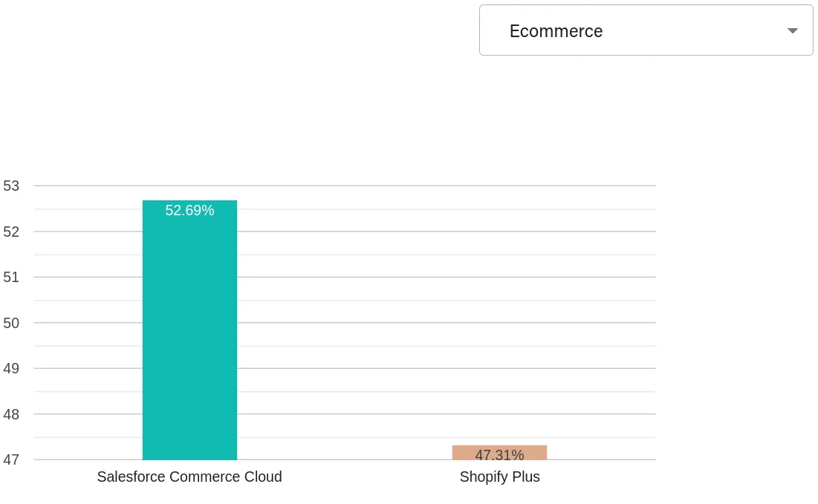Image resolution: width=818 pixels, height=504 pixels.
Task: Click the Salesforce Commerce Cloud axis label
Action: [x=189, y=477]
